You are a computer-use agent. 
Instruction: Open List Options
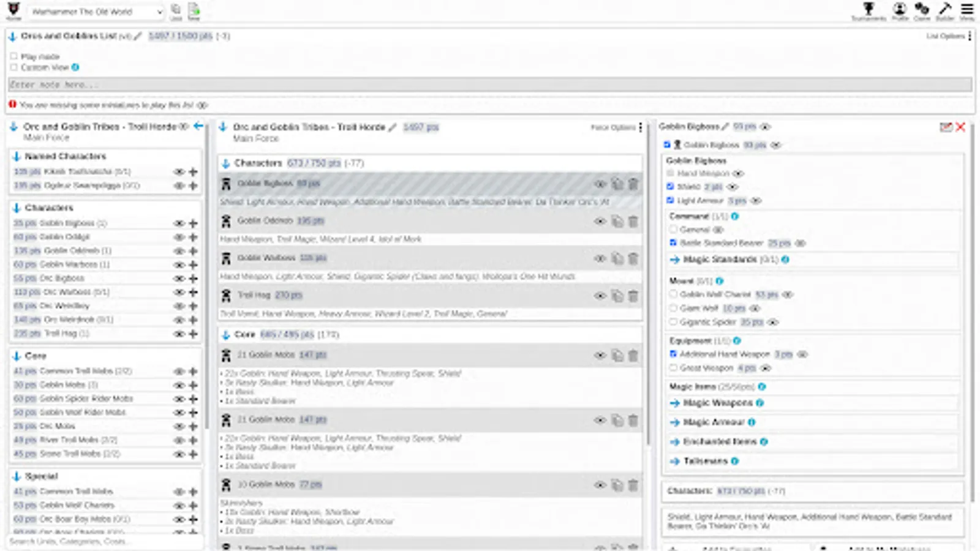[945, 36]
